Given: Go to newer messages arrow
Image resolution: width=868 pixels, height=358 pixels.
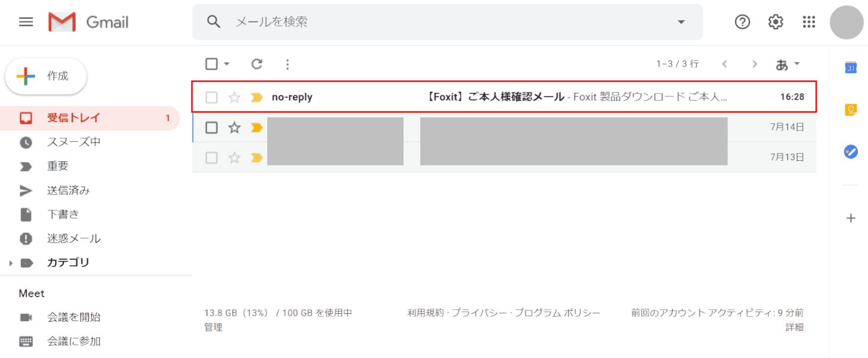Looking at the screenshot, I should point(724,64).
